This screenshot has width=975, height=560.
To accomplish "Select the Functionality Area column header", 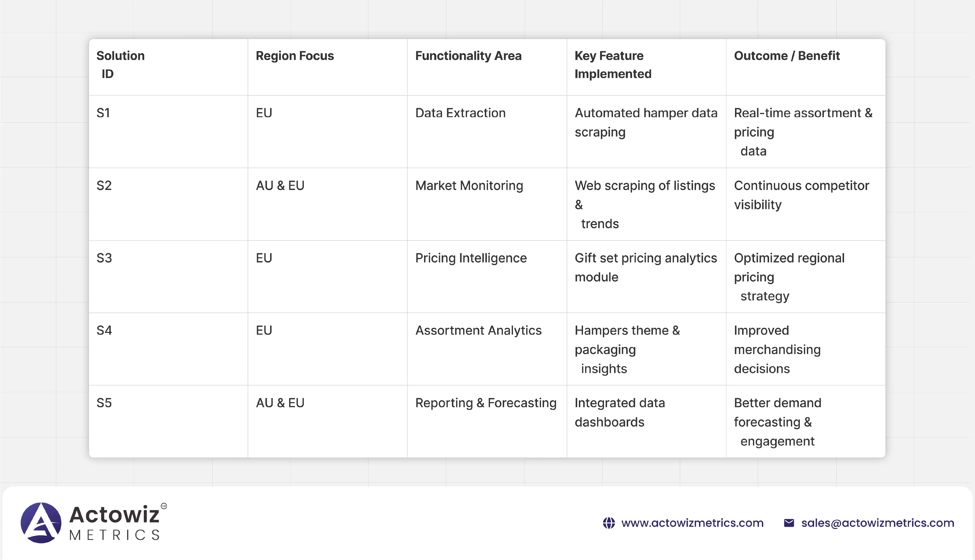I will tap(468, 56).
